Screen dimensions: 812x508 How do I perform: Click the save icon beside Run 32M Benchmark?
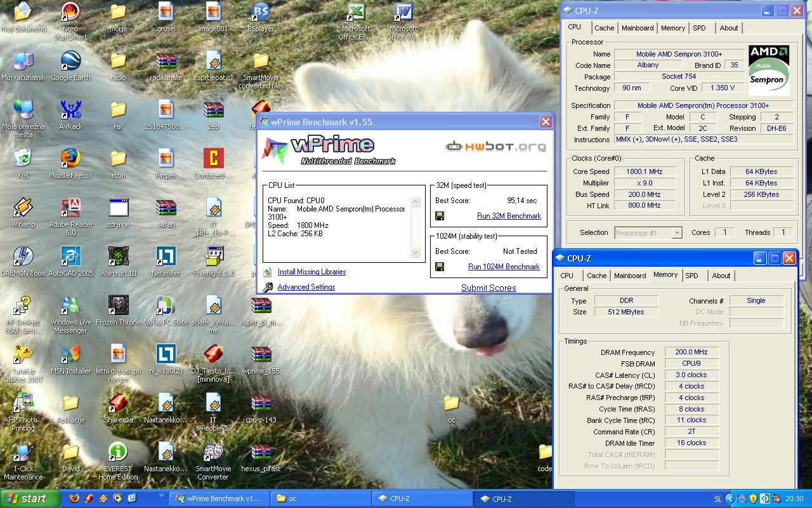440,216
